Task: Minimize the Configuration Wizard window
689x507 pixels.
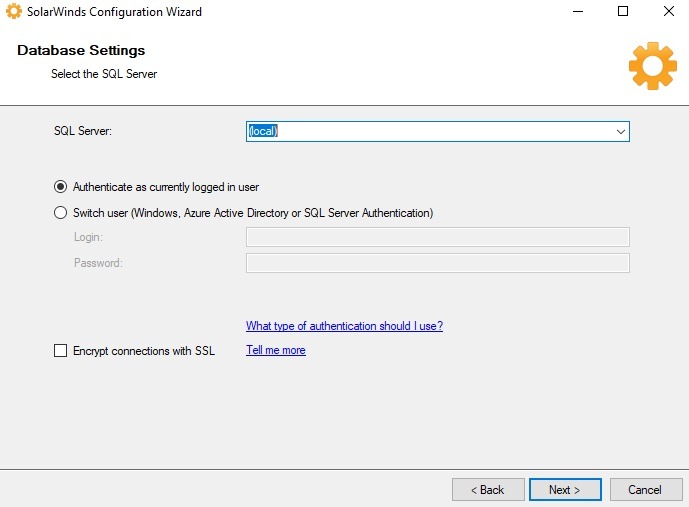Action: (x=578, y=12)
